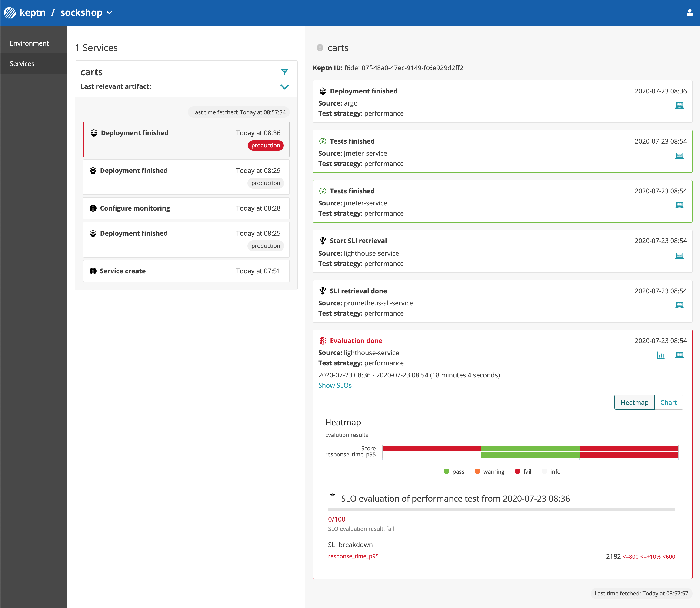Switch to Chart view
The height and width of the screenshot is (608, 700).
click(x=668, y=402)
